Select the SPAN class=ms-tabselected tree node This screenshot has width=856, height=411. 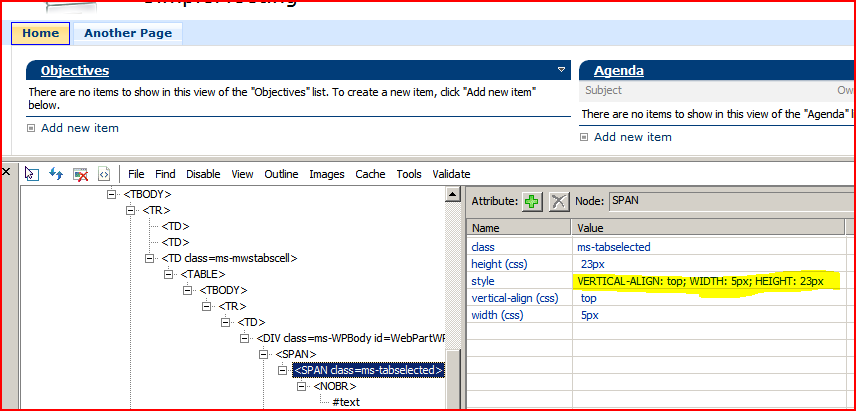pyautogui.click(x=367, y=371)
